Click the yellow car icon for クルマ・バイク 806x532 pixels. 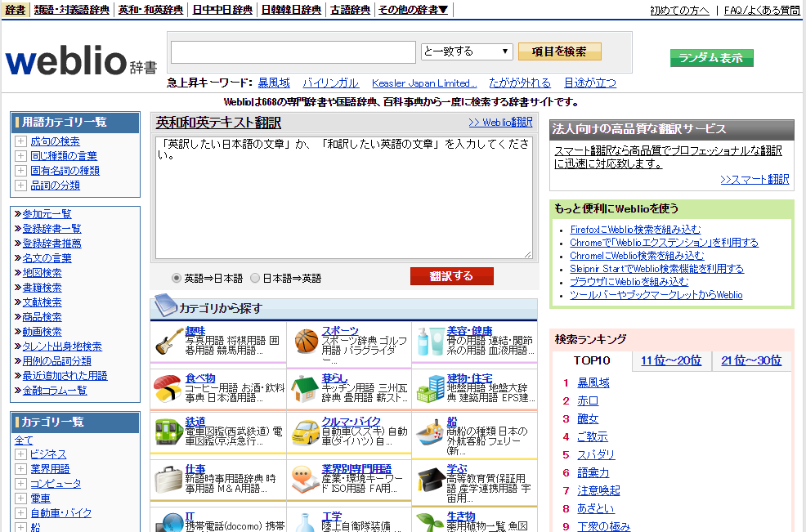[x=306, y=433]
